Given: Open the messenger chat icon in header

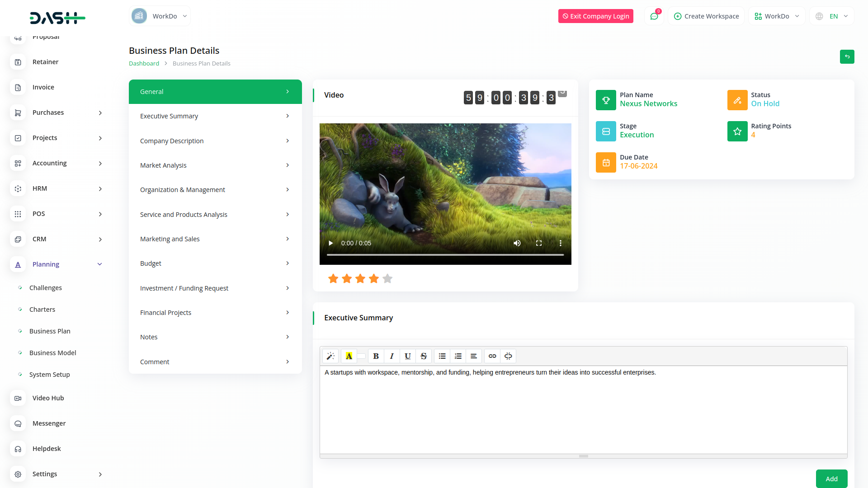Looking at the screenshot, I should [654, 16].
